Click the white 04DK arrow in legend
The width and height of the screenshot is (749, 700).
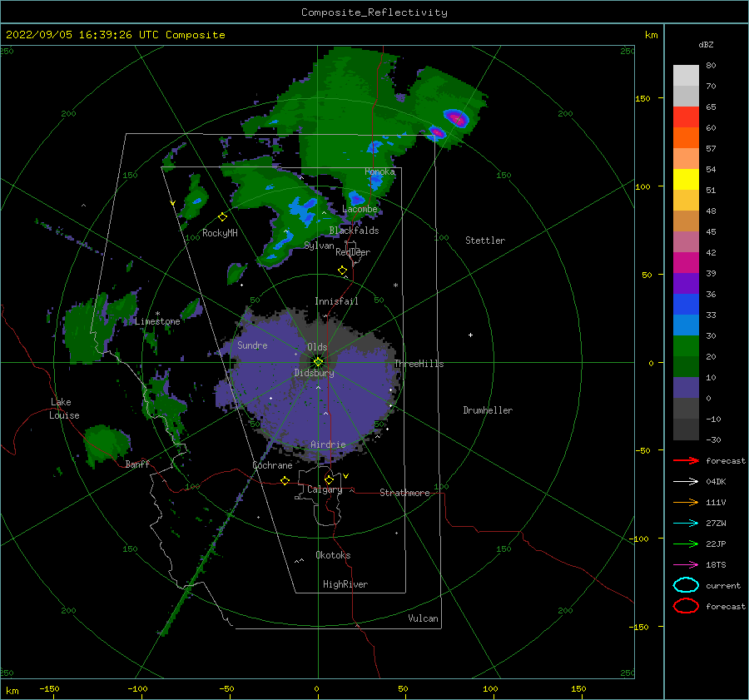tap(686, 481)
